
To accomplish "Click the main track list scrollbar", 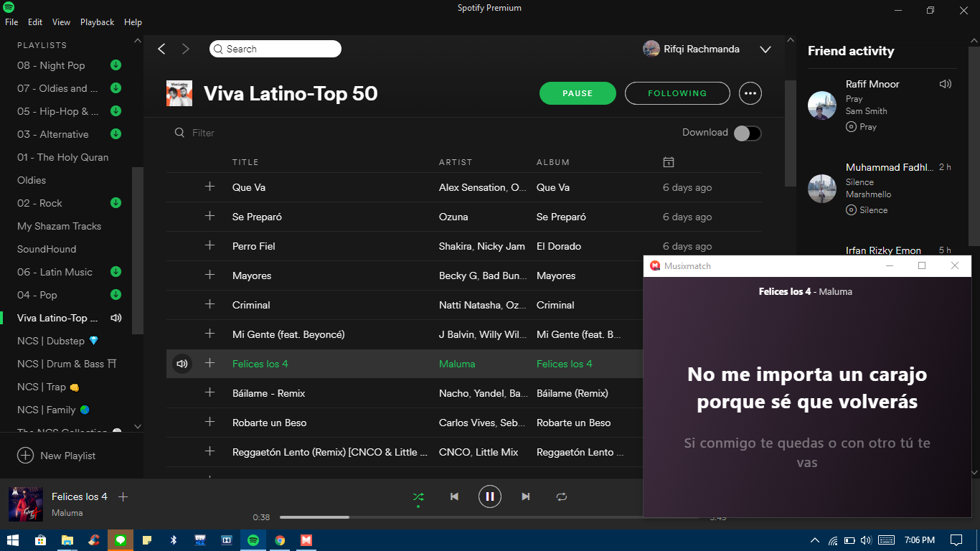I will click(x=790, y=133).
